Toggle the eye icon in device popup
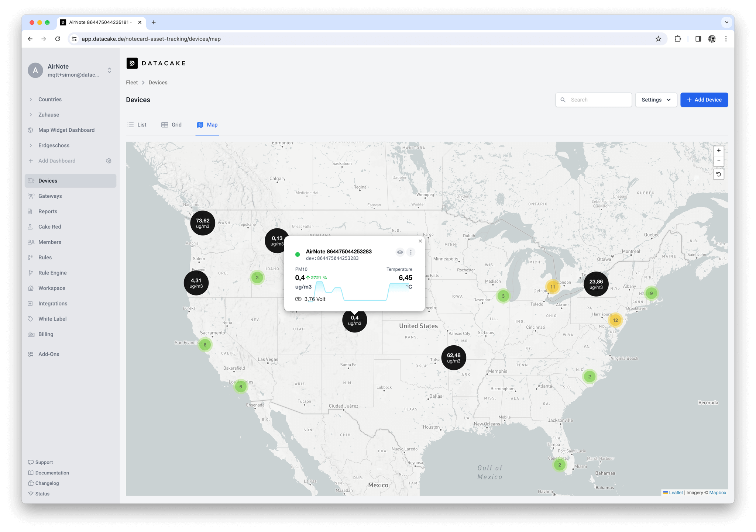The image size is (756, 532). 400,252
